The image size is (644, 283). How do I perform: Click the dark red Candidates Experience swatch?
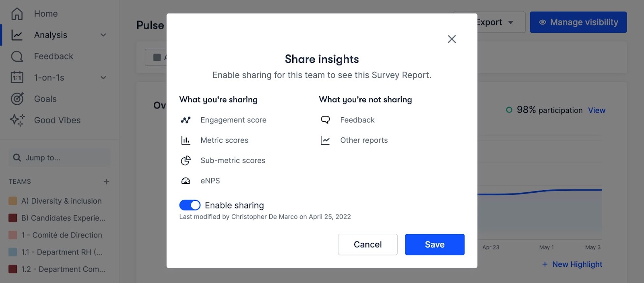[13, 218]
